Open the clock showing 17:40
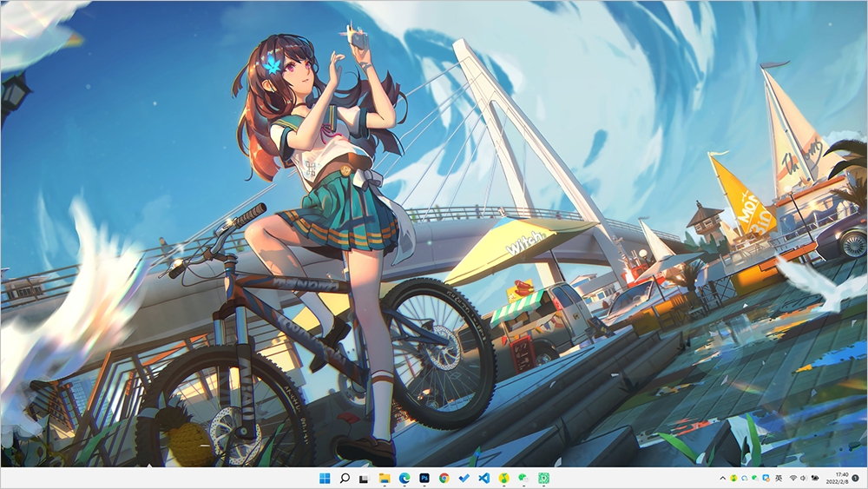 (x=837, y=478)
